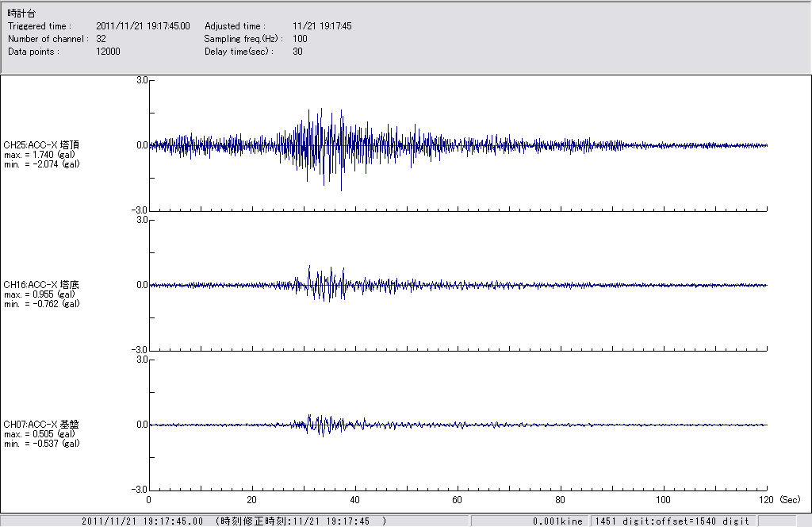This screenshot has width=812, height=527.
Task: Click the 時計台 station title
Action: [21, 14]
